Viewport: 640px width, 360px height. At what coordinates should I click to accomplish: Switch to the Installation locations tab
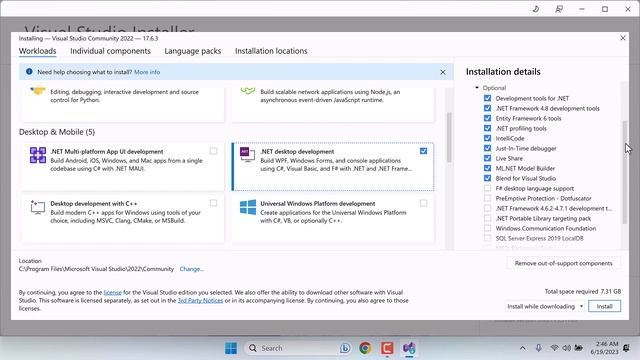[271, 51]
